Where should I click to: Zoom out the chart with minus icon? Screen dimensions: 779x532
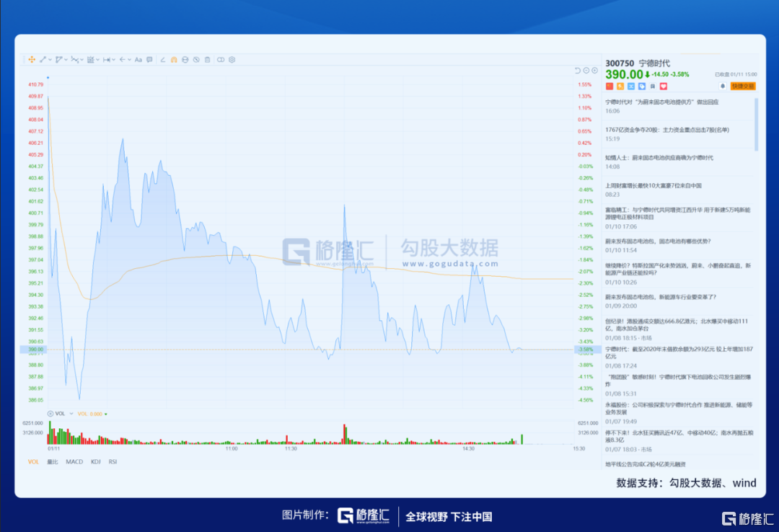click(586, 71)
